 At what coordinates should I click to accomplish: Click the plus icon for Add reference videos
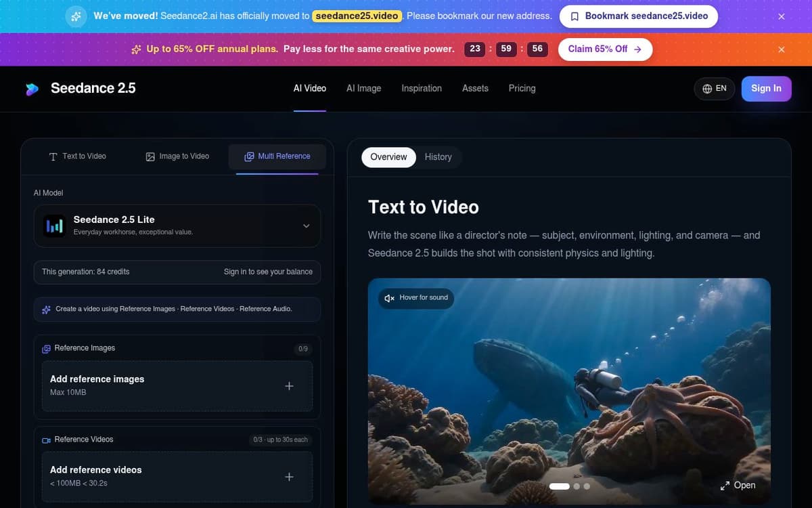point(289,477)
